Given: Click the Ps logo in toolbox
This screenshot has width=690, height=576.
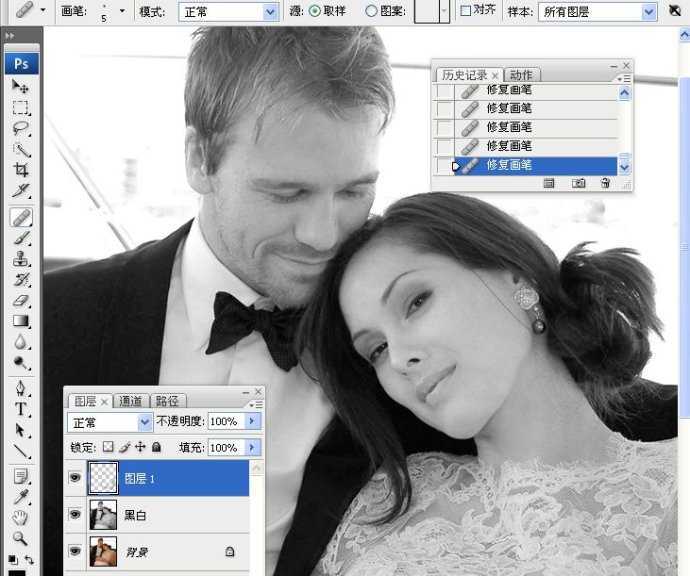Looking at the screenshot, I should click(22, 64).
